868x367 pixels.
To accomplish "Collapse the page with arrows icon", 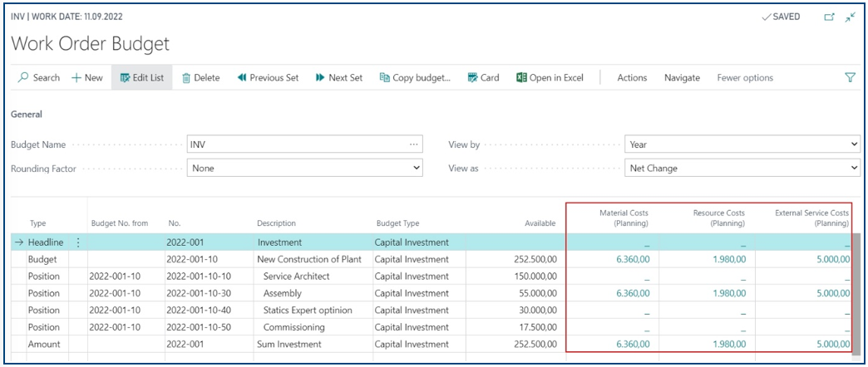I will point(851,17).
